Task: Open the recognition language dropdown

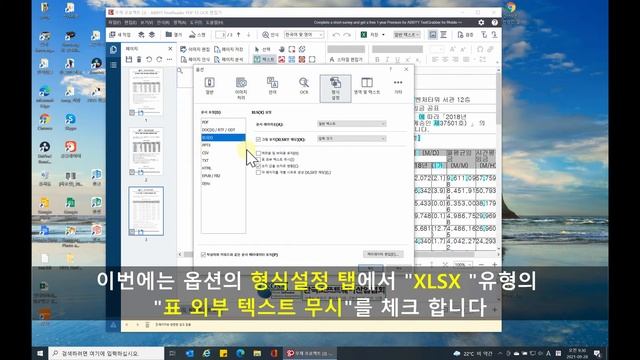Action: [x=304, y=35]
